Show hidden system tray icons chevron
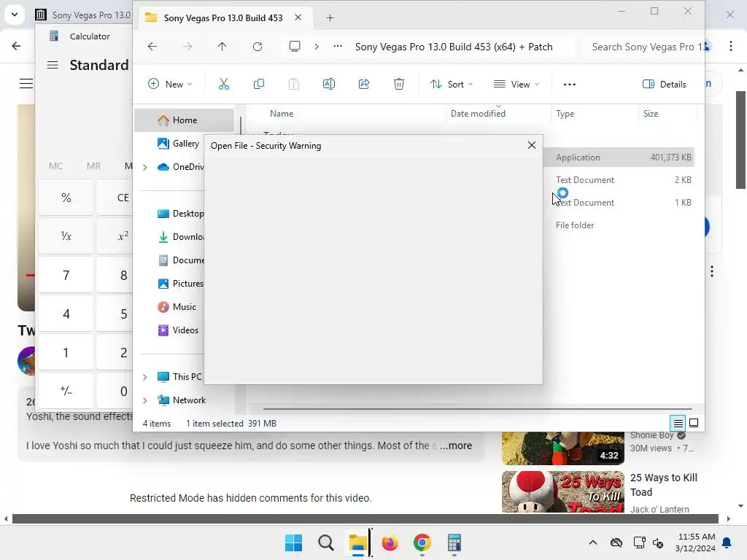Image resolution: width=747 pixels, height=560 pixels. point(592,542)
